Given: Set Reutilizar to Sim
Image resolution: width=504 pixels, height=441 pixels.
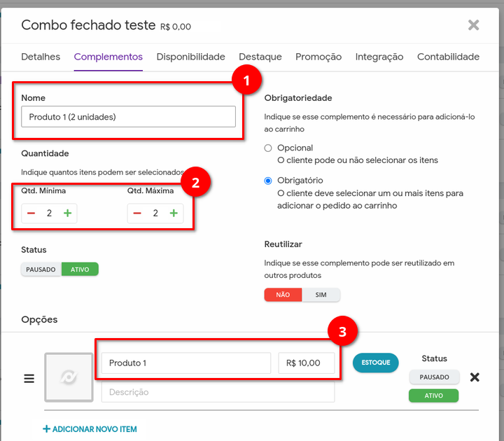Looking at the screenshot, I should [321, 295].
